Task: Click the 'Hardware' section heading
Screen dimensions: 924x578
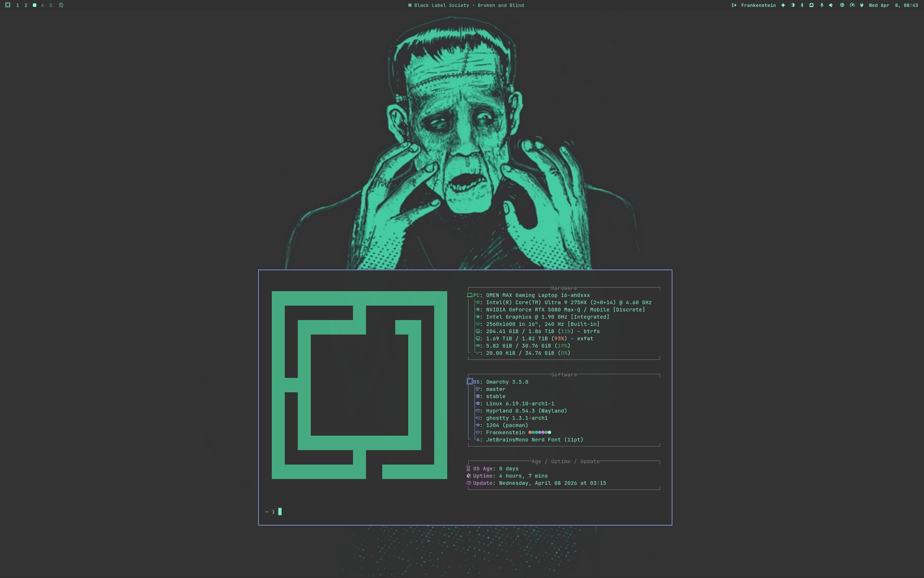Action: tap(564, 288)
